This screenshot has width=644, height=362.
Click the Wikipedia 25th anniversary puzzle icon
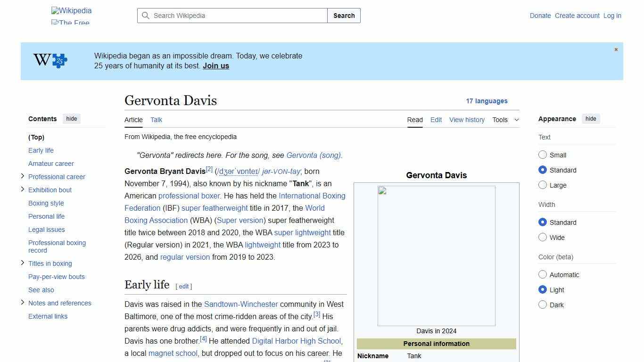(50, 60)
